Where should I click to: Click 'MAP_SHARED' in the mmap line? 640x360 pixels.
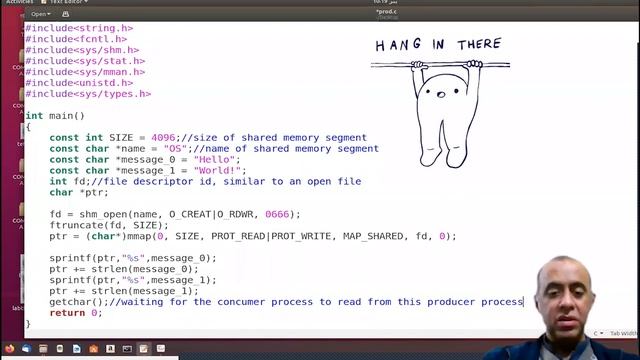pyautogui.click(x=373, y=237)
